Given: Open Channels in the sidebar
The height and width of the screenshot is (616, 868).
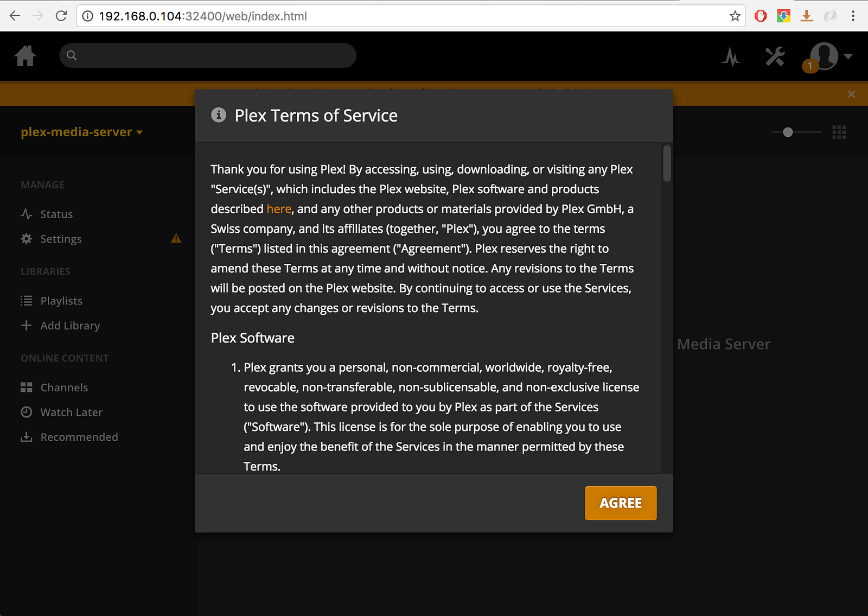Looking at the screenshot, I should click(x=64, y=388).
